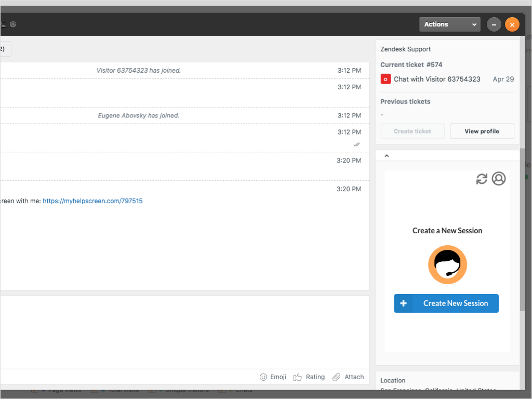Image resolution: width=532 pixels, height=399 pixels.
Task: Click the View profile button
Action: tap(482, 131)
